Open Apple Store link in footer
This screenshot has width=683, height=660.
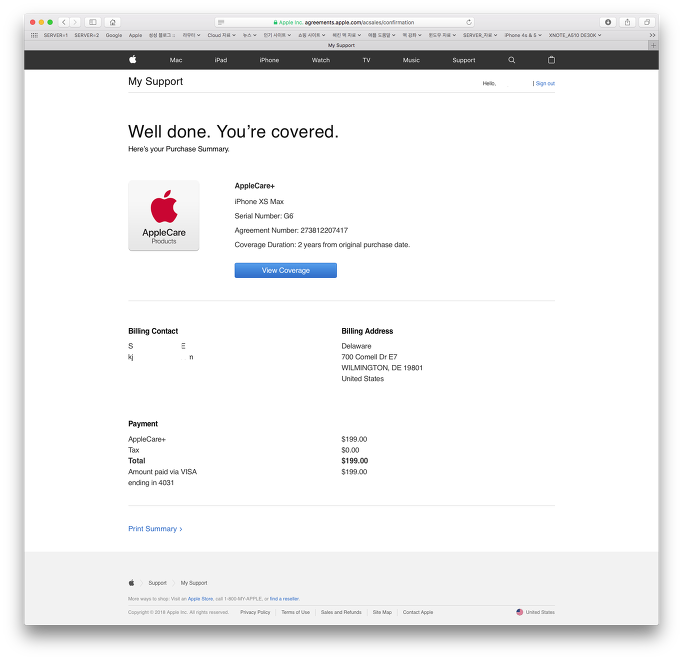coord(200,599)
